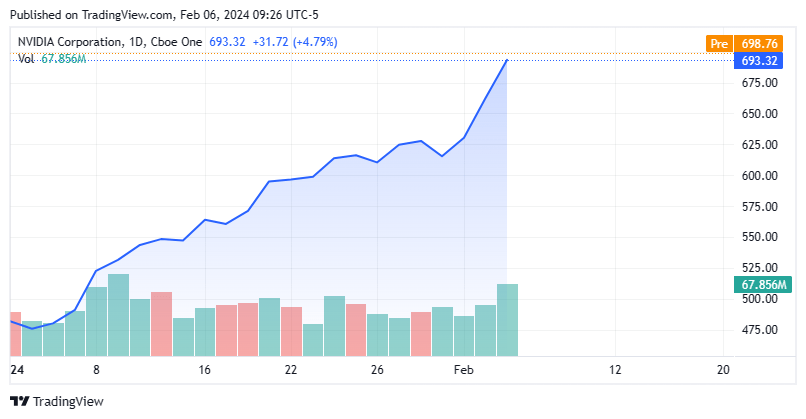806x419 pixels.
Task: Click the 600.00 price scale label
Action: click(x=760, y=176)
